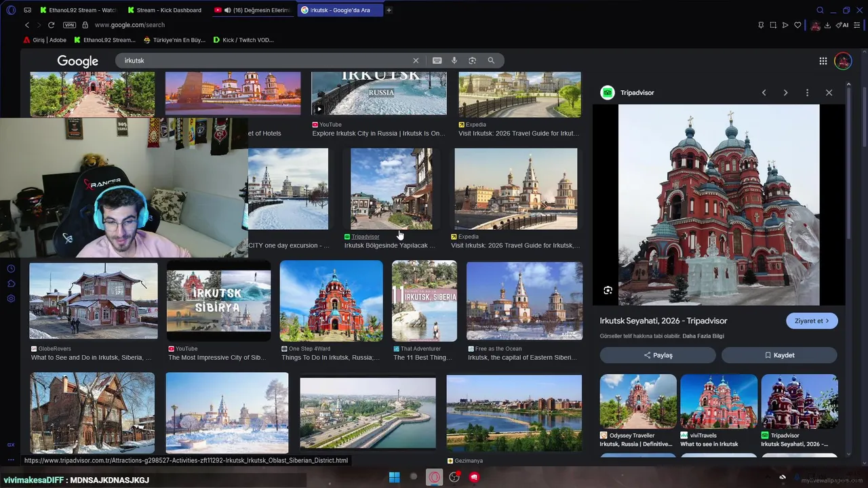868x488 pixels.
Task: Open sidebar settings gear icon
Action: click(11, 299)
